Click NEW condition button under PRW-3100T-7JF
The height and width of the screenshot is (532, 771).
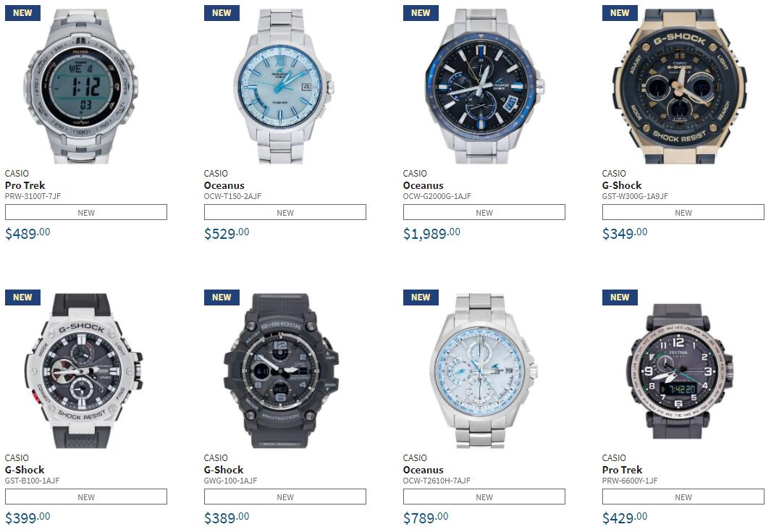[x=86, y=212]
